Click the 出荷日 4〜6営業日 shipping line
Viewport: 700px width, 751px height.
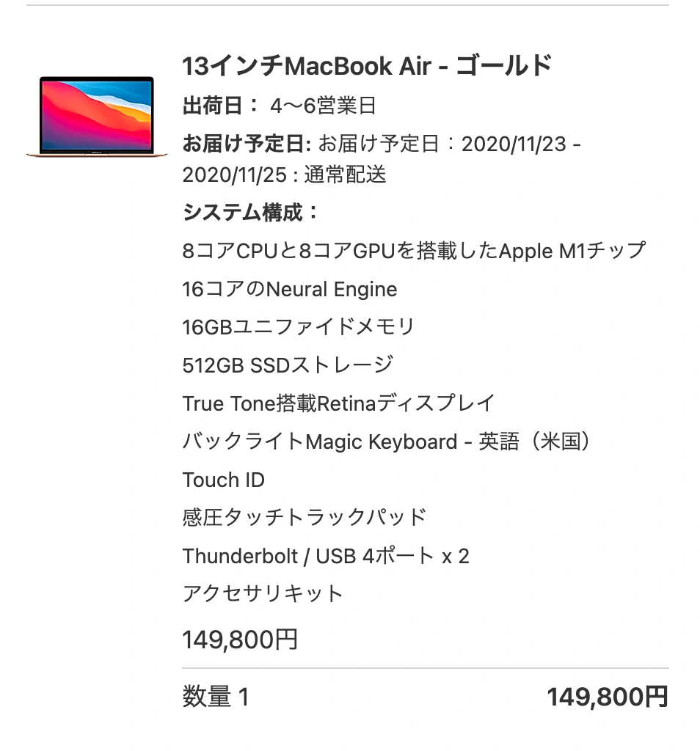[x=279, y=106]
